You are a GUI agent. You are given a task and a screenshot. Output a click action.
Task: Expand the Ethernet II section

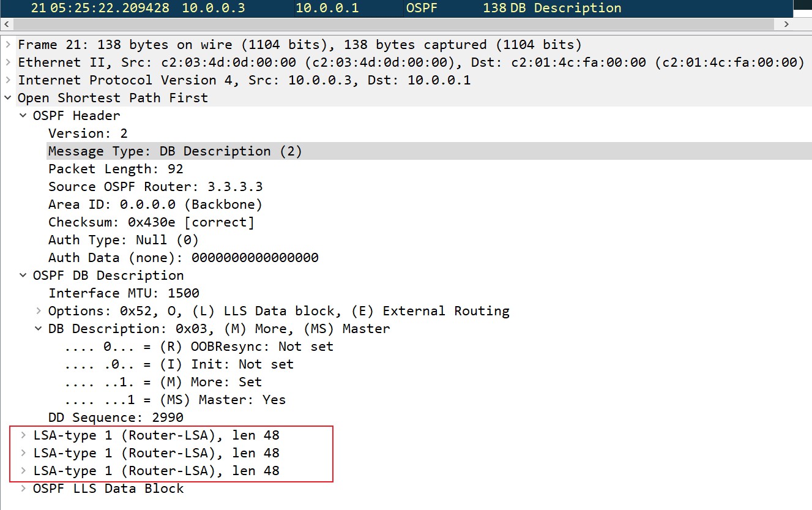[8, 62]
